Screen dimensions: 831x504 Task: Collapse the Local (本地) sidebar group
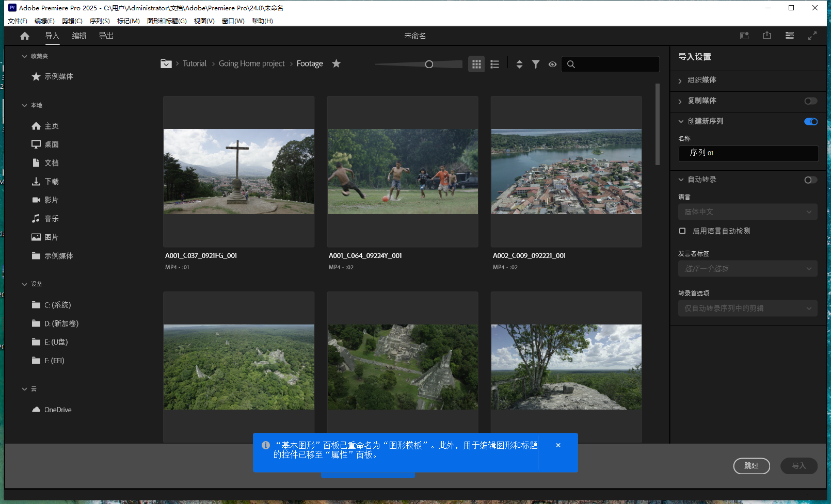pos(24,105)
